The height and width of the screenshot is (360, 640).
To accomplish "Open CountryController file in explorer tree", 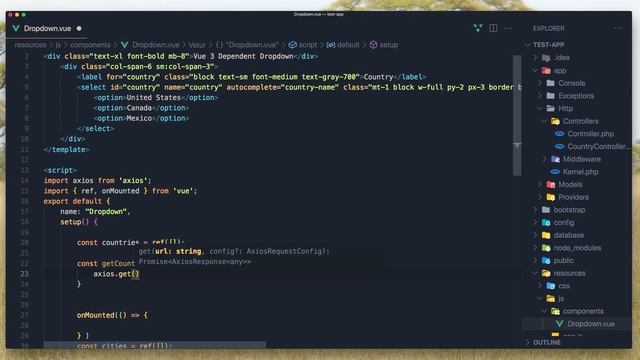I will (x=598, y=146).
